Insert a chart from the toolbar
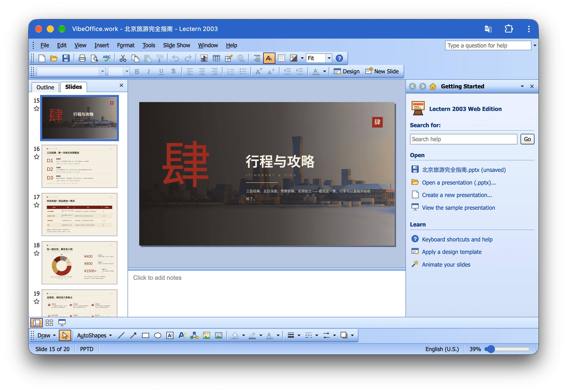The height and width of the screenshot is (392, 567). coord(204,58)
